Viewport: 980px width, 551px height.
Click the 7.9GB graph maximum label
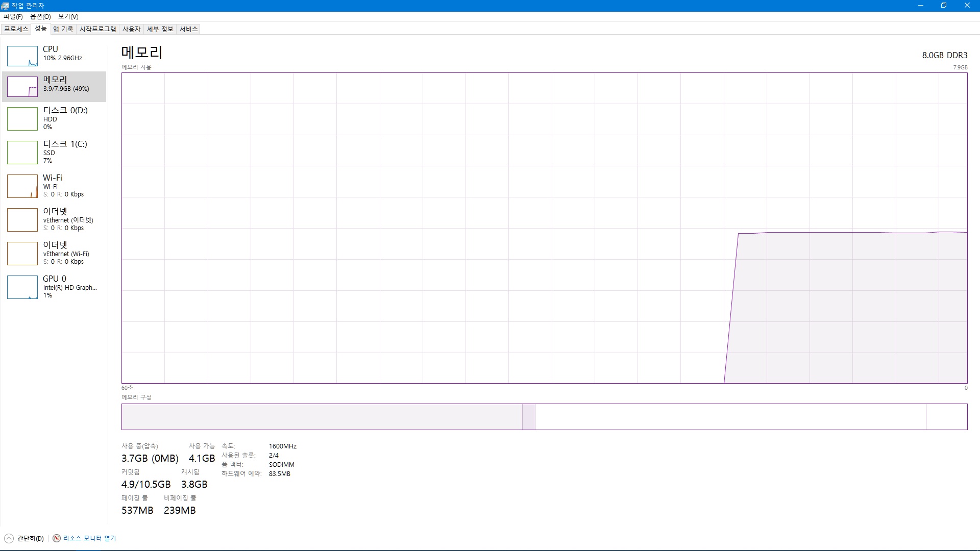tap(961, 67)
